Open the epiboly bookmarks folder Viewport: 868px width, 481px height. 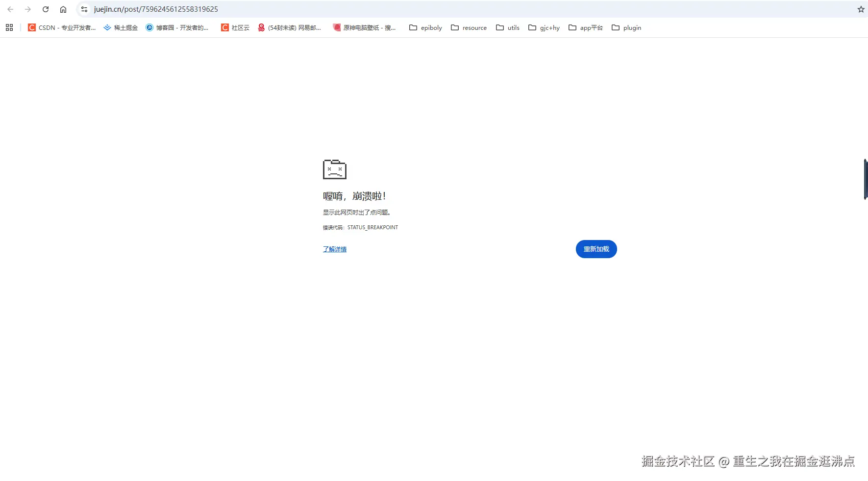click(x=425, y=27)
